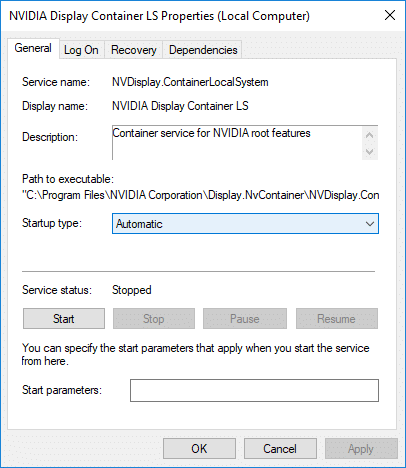Switch to the General tab
This screenshot has width=406, height=468.
tap(33, 48)
